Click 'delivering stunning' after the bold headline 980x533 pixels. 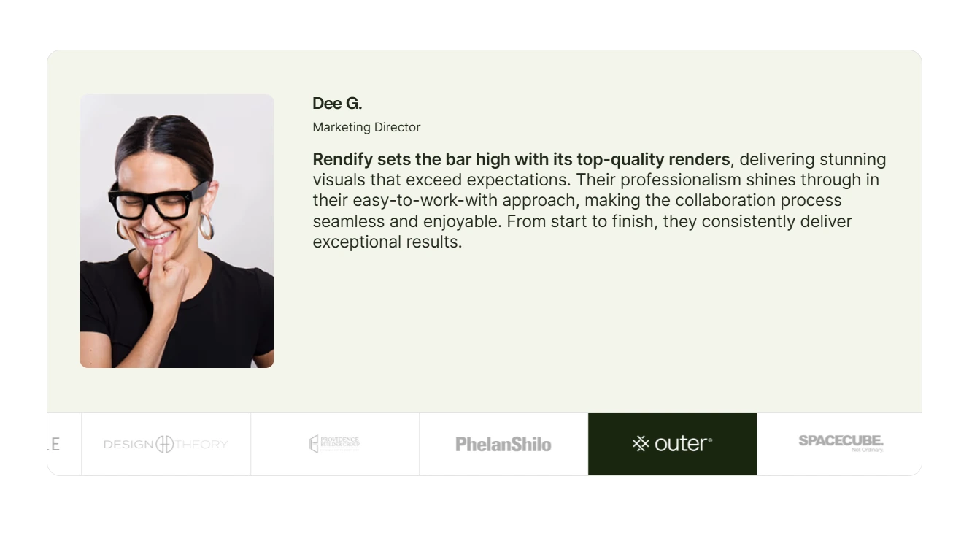(812, 159)
